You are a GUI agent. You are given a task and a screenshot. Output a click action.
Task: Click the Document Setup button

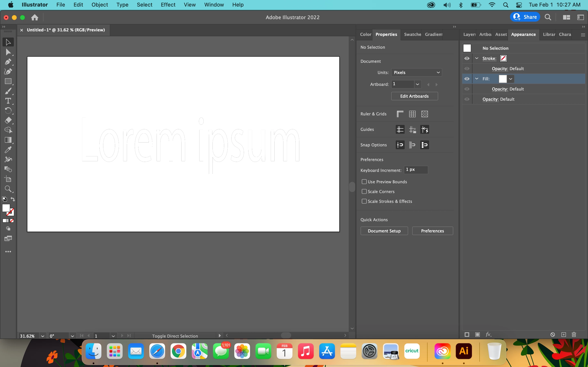[x=384, y=231]
